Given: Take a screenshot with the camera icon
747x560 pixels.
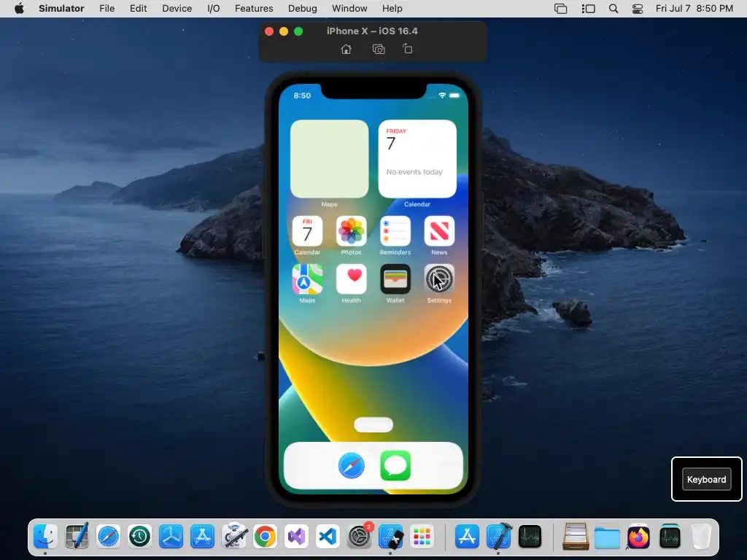Looking at the screenshot, I should click(379, 49).
